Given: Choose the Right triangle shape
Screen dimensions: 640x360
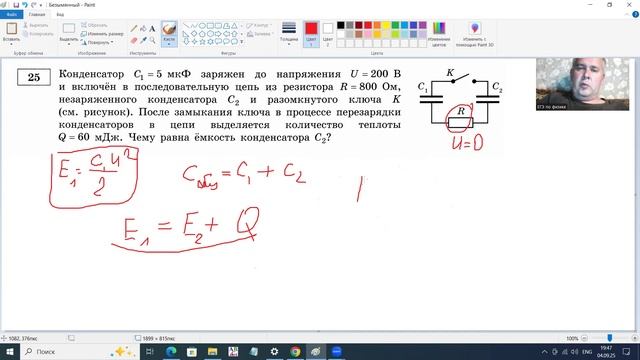Looking at the screenshot, I should [x=187, y=34].
